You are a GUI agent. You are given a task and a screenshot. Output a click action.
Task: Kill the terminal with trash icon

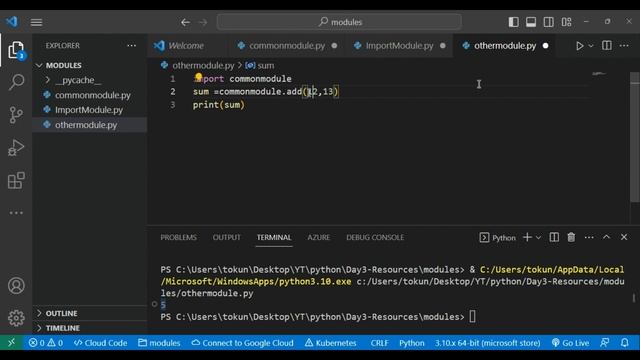click(571, 237)
